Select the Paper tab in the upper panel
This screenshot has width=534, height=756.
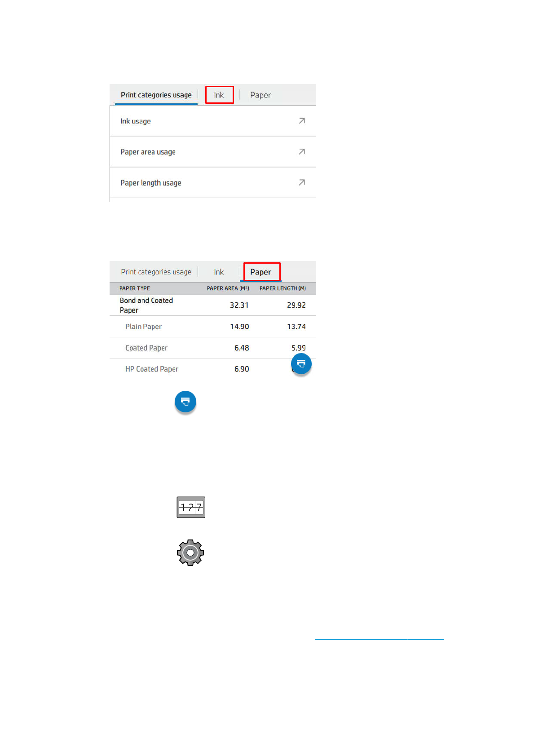(260, 95)
